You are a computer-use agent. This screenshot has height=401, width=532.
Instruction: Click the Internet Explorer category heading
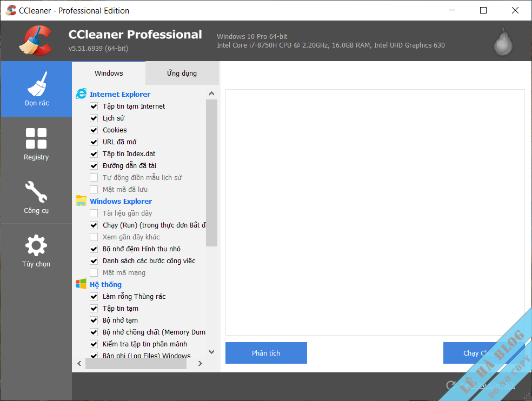[x=120, y=95]
